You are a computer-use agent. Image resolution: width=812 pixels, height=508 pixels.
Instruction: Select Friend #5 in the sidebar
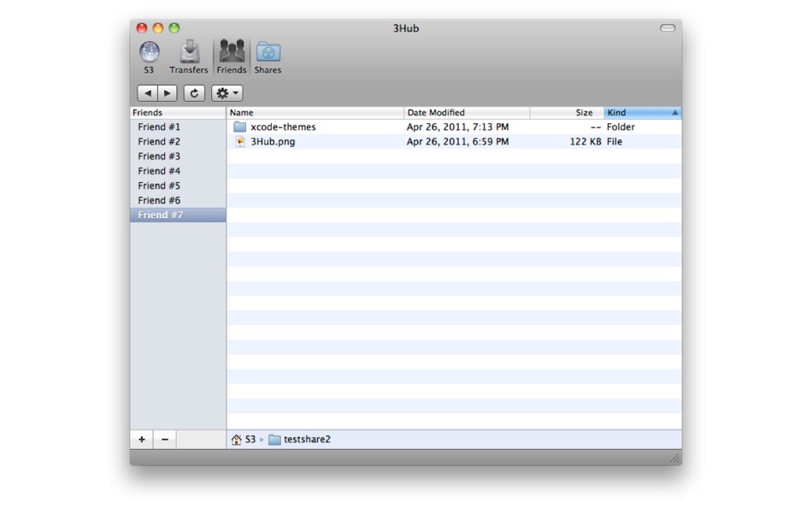178,186
